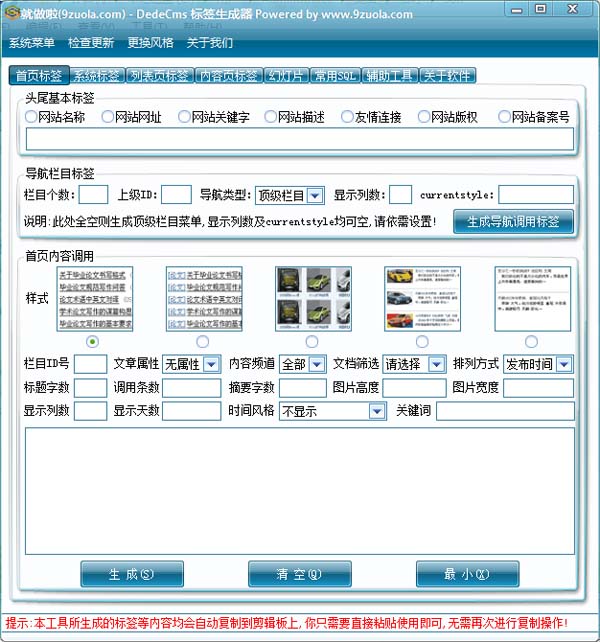Select radio under the image-with-summary style
This screenshot has height=642, width=600.
click(422, 341)
